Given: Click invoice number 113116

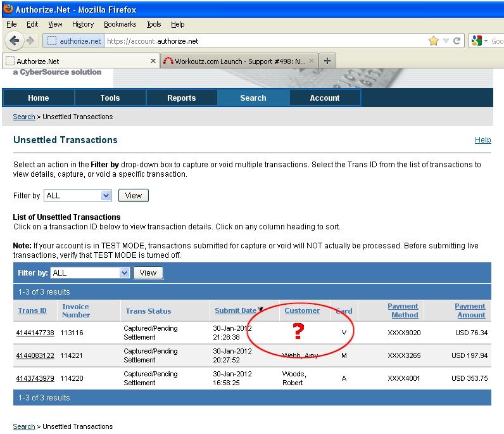Looking at the screenshot, I should click(x=72, y=333).
